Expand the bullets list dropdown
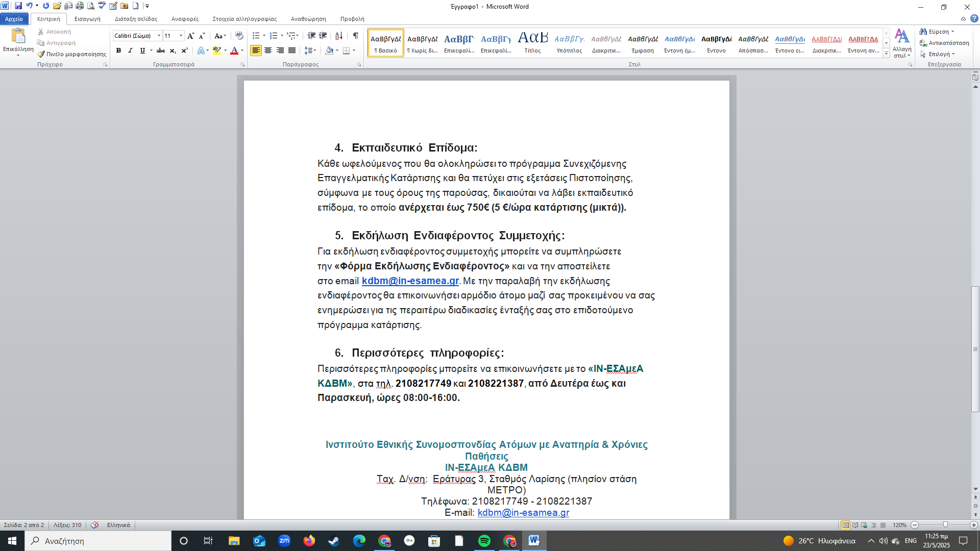The image size is (980, 551). click(x=264, y=36)
